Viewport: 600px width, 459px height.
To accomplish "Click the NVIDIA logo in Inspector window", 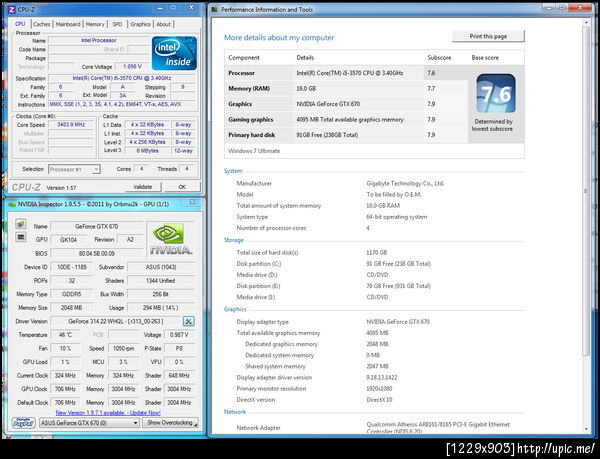I will click(x=170, y=239).
